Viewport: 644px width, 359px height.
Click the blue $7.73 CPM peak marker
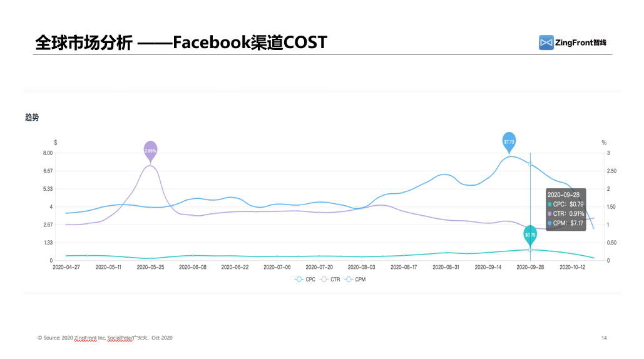(x=509, y=142)
